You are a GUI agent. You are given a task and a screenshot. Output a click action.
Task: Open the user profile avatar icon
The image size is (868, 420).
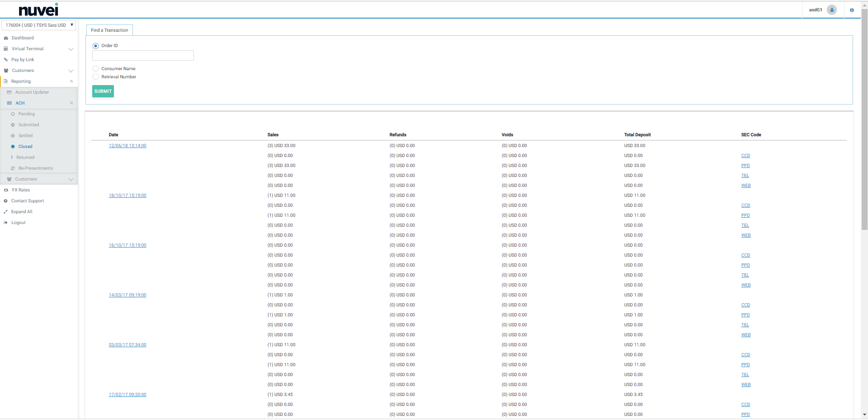tap(831, 10)
